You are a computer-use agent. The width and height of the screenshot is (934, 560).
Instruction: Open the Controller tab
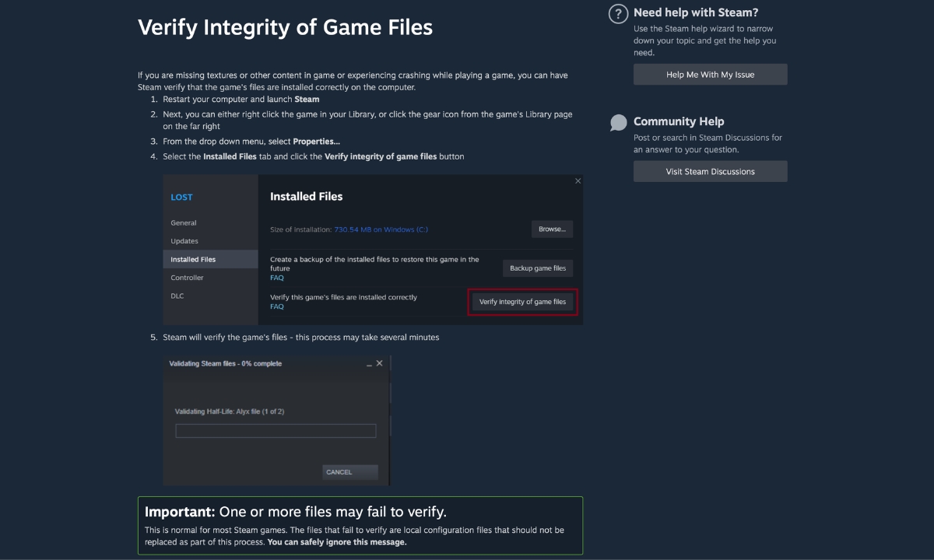(187, 278)
